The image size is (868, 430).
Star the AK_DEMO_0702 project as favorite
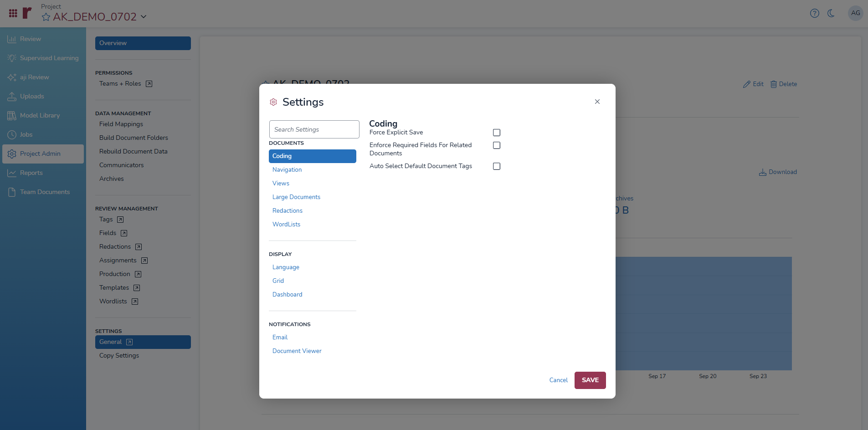(46, 17)
